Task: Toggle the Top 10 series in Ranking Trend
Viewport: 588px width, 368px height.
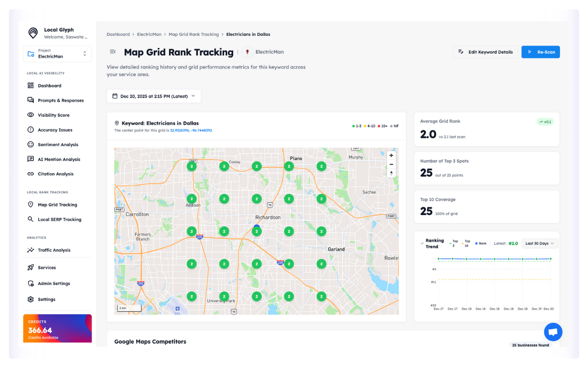Action: (x=465, y=243)
